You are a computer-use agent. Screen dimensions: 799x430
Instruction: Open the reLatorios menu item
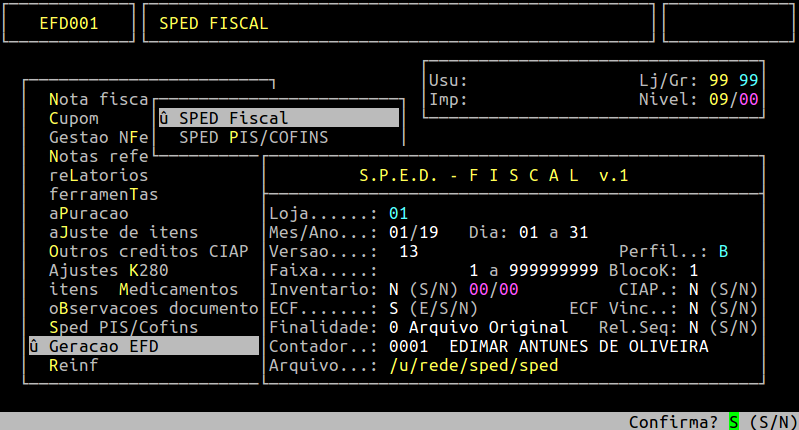tap(98, 175)
